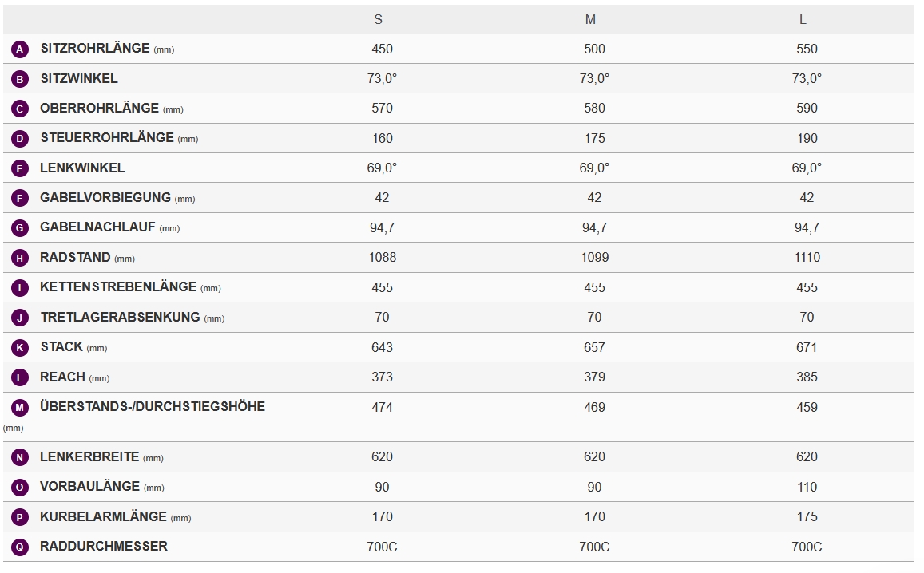Select the S size column header
The image size is (924, 573).
[x=378, y=20]
